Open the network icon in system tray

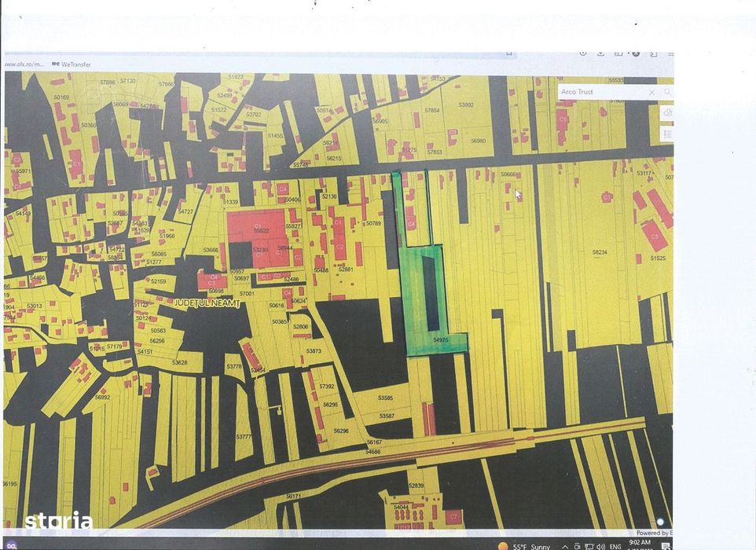point(589,547)
